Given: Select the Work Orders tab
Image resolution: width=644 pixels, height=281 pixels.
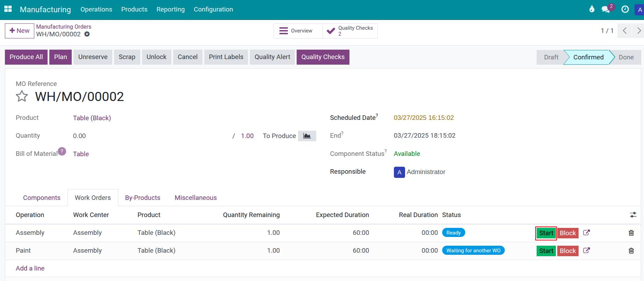Looking at the screenshot, I should point(93,198).
